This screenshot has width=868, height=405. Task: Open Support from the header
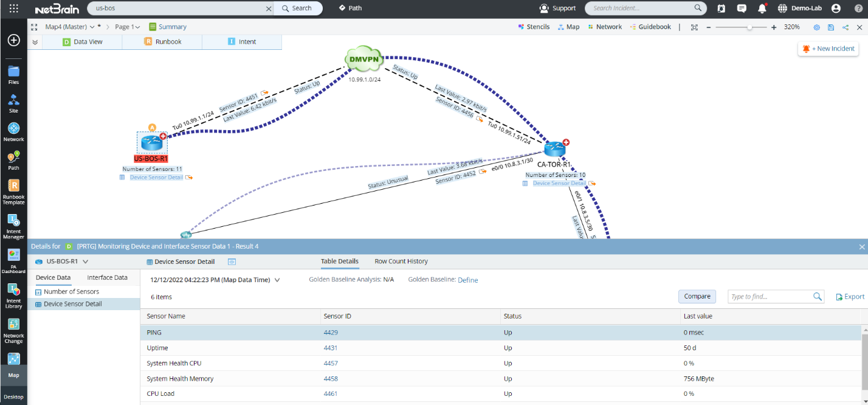pyautogui.click(x=557, y=9)
